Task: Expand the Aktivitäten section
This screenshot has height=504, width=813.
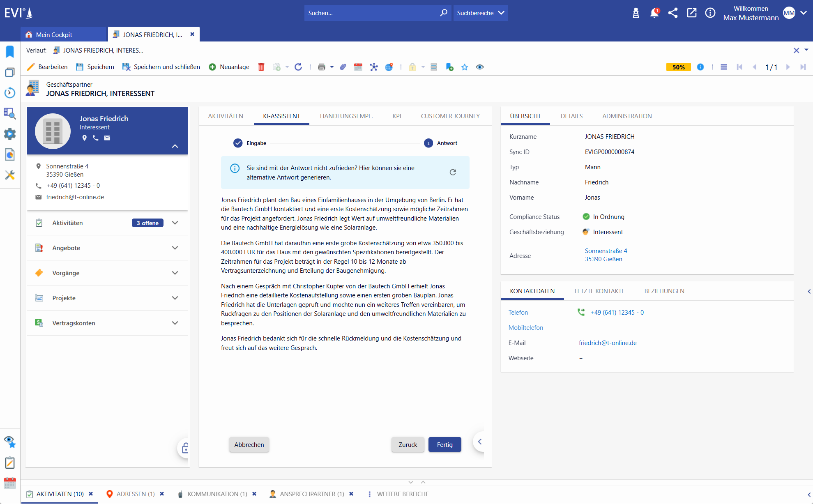Action: click(x=175, y=223)
